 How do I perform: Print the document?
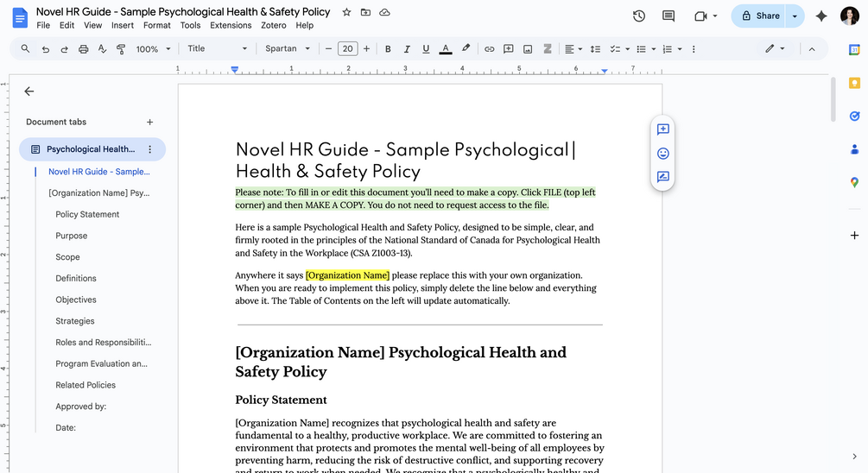(x=83, y=49)
